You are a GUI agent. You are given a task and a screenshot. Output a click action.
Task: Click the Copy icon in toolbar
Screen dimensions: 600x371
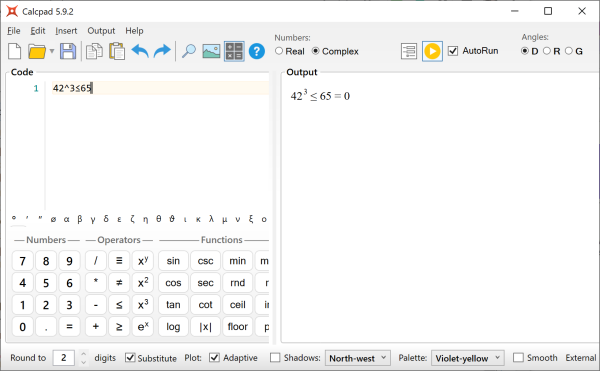tap(94, 51)
